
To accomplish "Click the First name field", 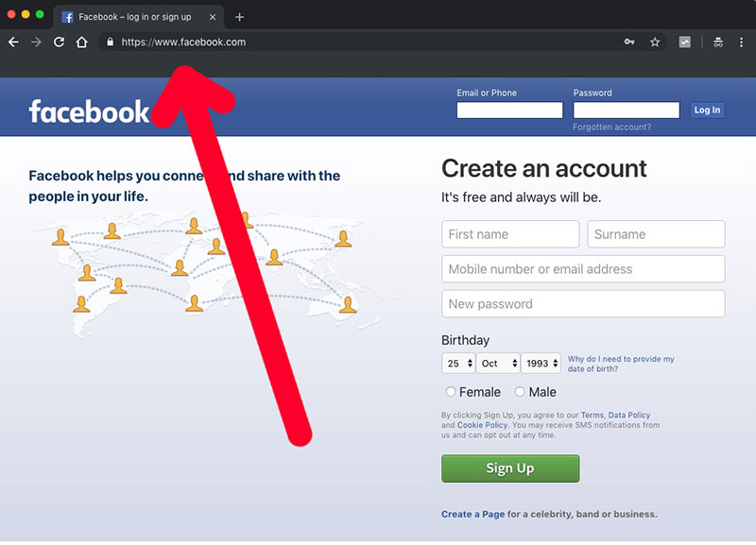I will click(510, 234).
